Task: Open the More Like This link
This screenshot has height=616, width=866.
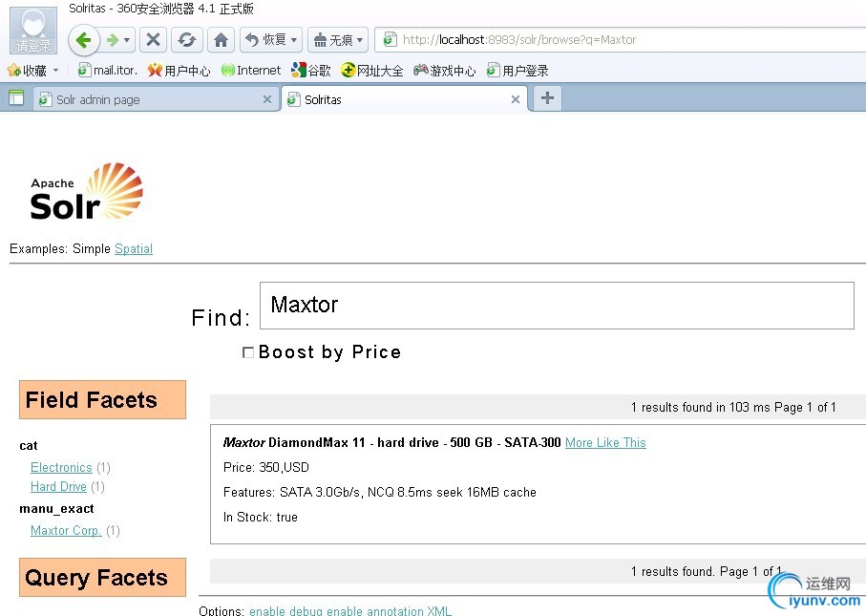Action: tap(605, 442)
